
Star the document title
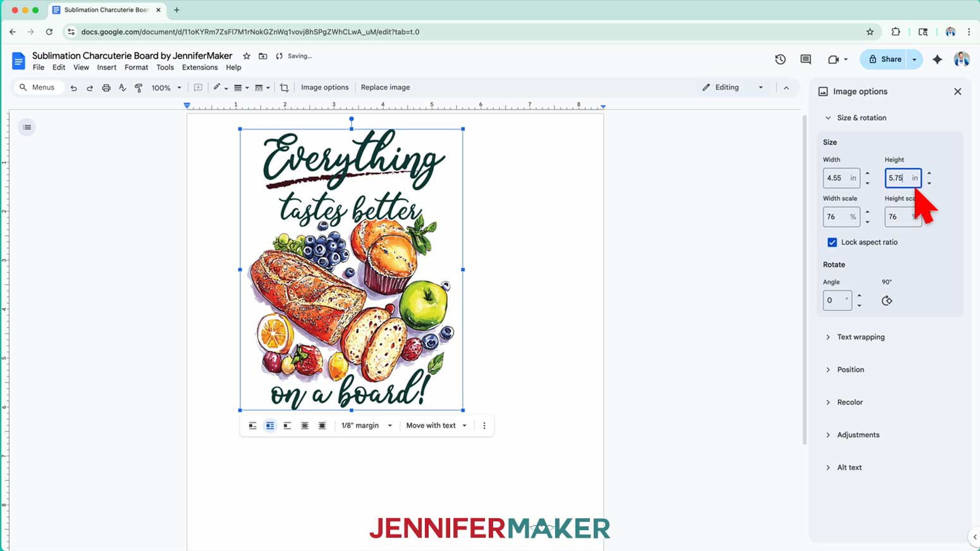[x=247, y=56]
